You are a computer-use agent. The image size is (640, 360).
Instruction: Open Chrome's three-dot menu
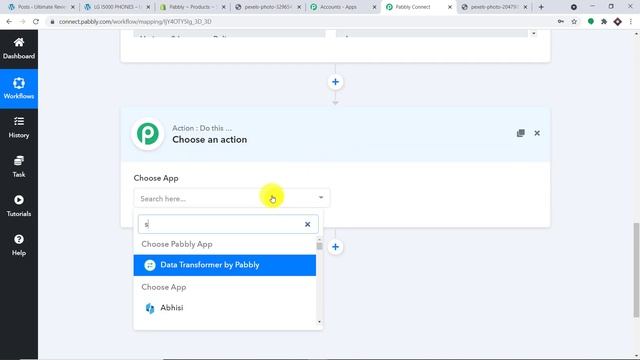click(631, 22)
